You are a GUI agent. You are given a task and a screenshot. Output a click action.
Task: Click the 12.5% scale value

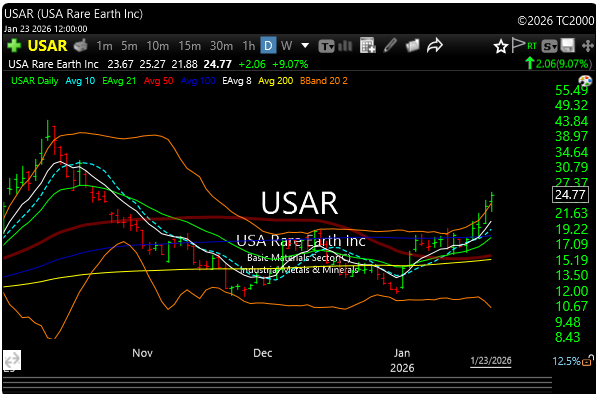(x=566, y=361)
